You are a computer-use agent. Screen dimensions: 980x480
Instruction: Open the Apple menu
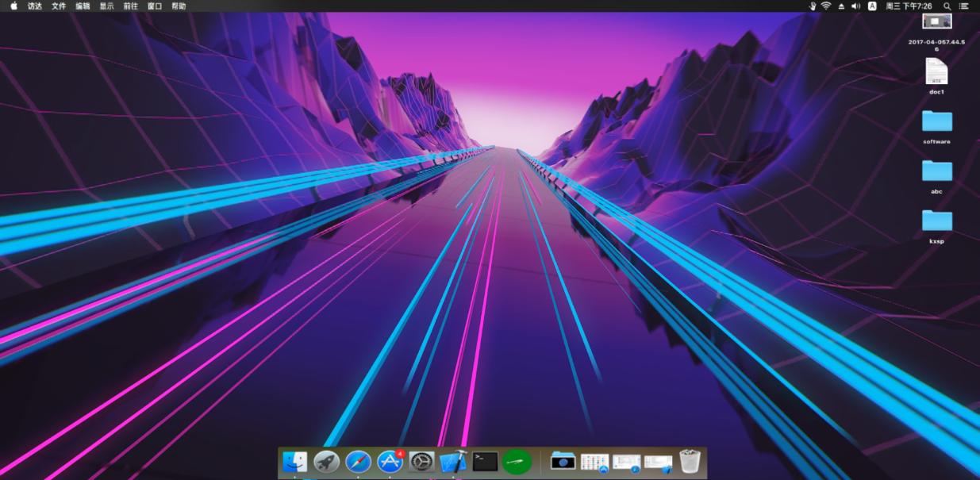pos(13,6)
